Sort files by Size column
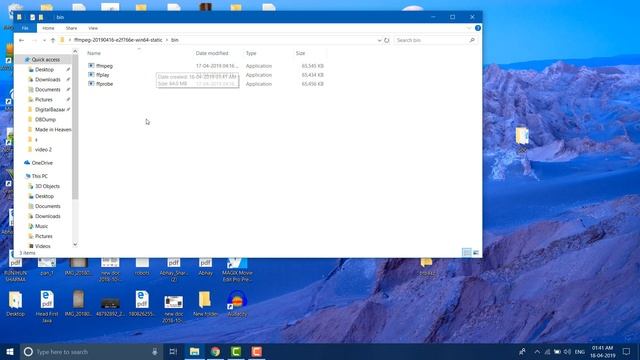 (x=300, y=53)
